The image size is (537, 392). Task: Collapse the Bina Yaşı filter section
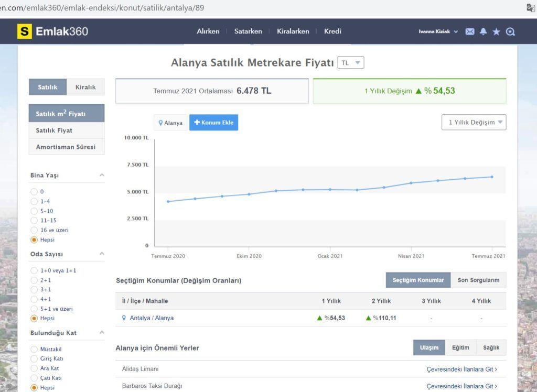(102, 175)
